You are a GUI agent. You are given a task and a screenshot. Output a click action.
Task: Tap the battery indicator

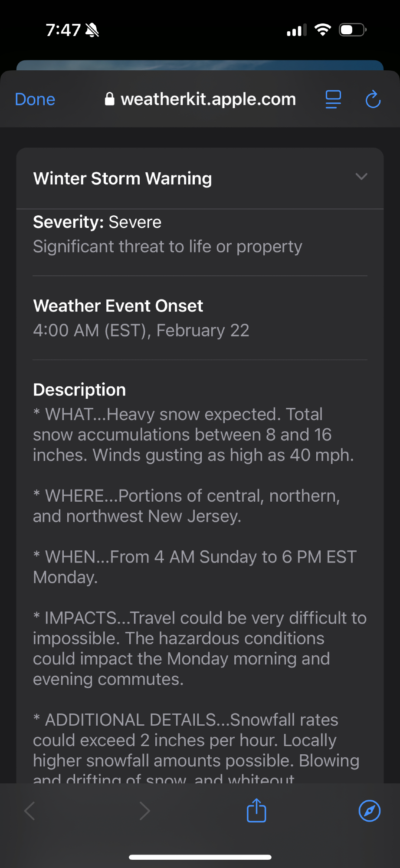coord(352,30)
